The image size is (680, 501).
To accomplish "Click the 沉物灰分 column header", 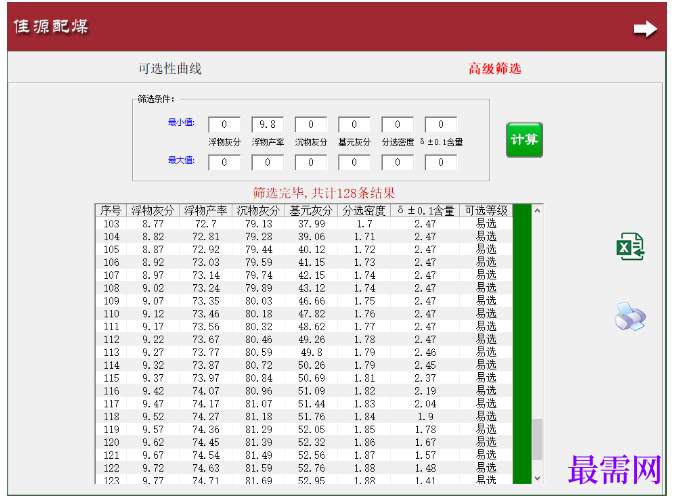I will 258,211.
